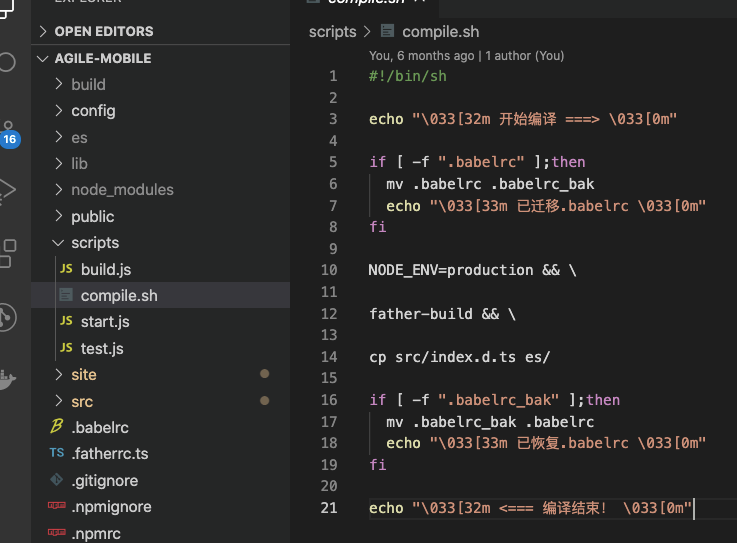Expand the es folder

pyautogui.click(x=58, y=137)
